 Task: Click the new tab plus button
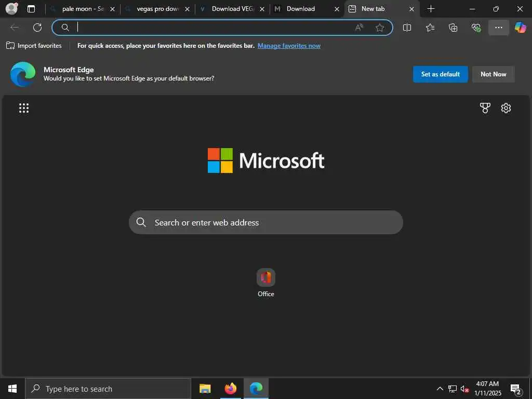431,9
